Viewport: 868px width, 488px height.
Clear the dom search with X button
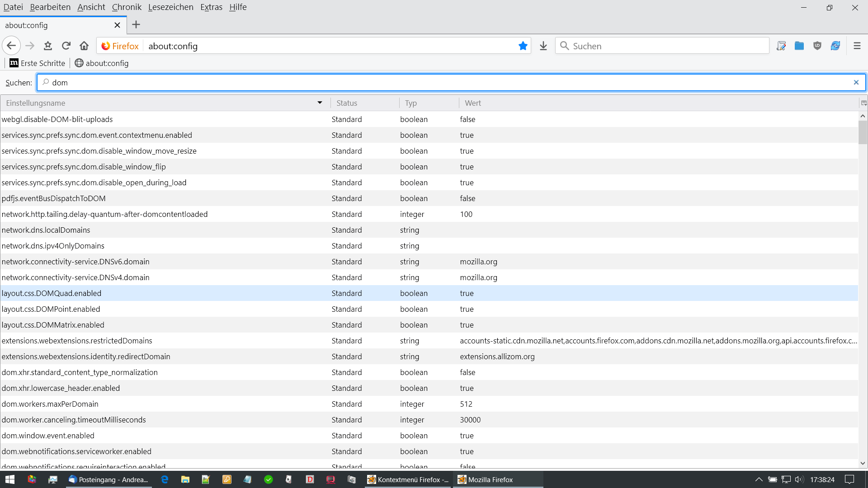856,82
